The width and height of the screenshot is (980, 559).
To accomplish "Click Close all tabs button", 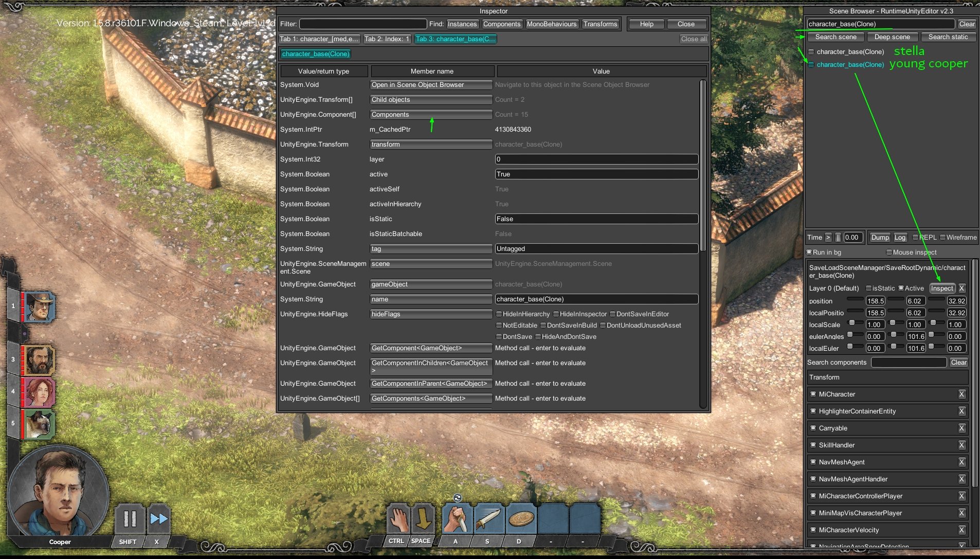I will tap(693, 39).
